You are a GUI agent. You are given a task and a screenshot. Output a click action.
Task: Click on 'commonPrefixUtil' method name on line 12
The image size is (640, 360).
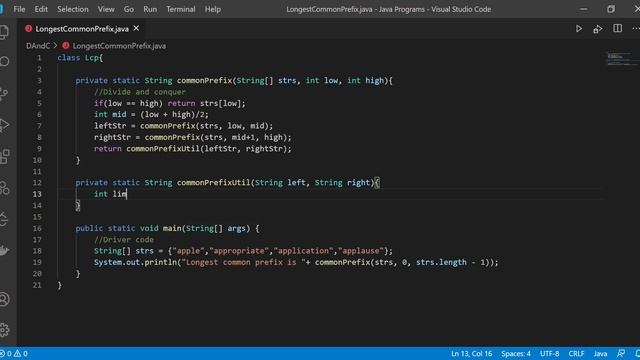pyautogui.click(x=213, y=182)
